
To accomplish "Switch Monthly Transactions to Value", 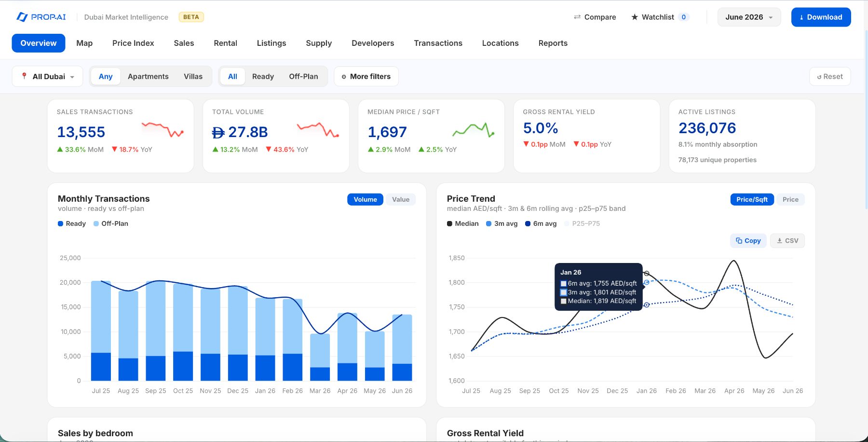I will 401,199.
